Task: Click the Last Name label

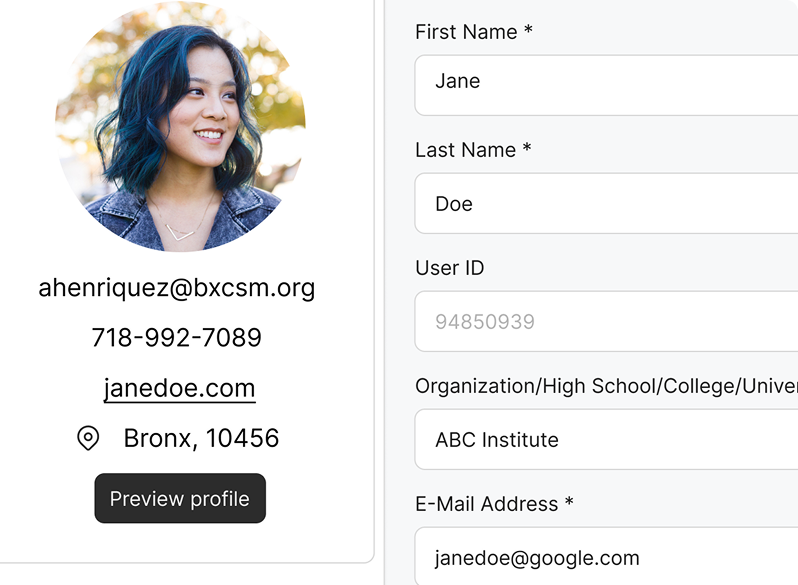Action: [x=465, y=150]
